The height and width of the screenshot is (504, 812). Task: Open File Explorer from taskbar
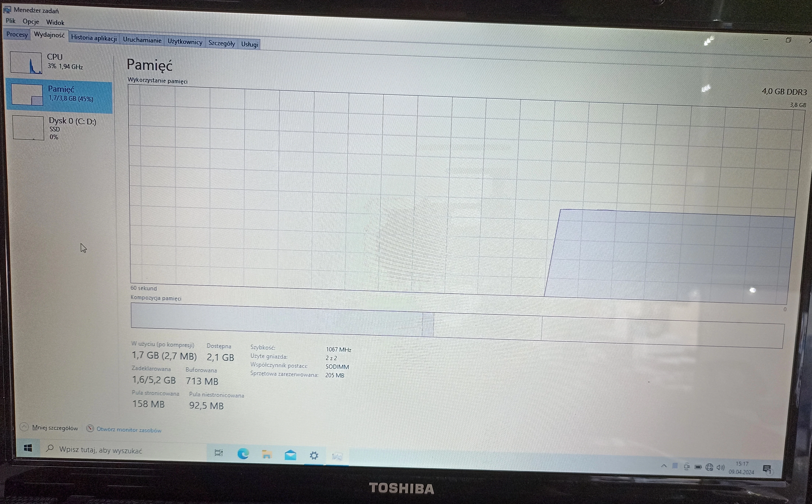267,454
